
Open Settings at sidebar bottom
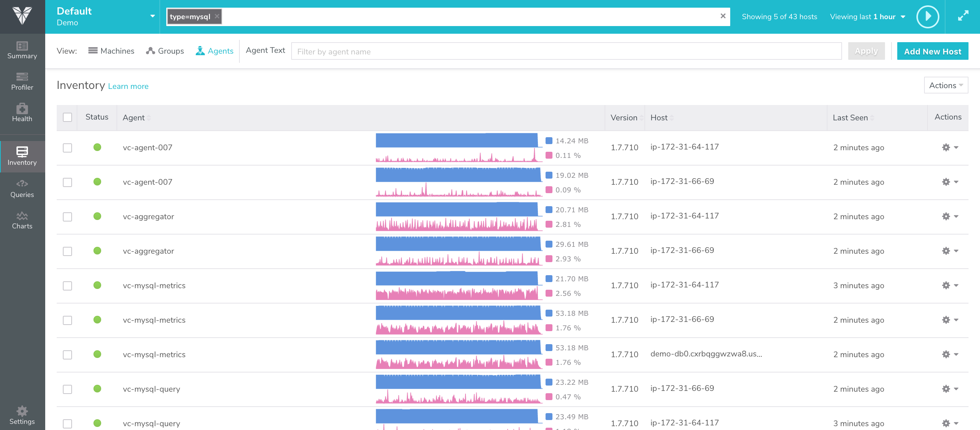(x=22, y=415)
